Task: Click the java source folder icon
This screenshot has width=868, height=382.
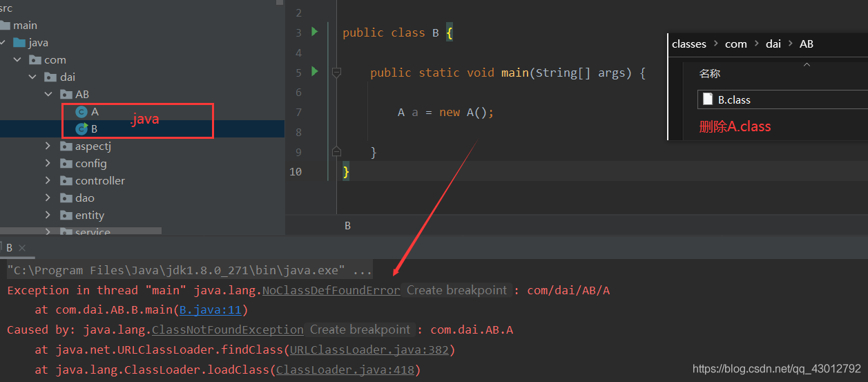Action: (x=19, y=42)
